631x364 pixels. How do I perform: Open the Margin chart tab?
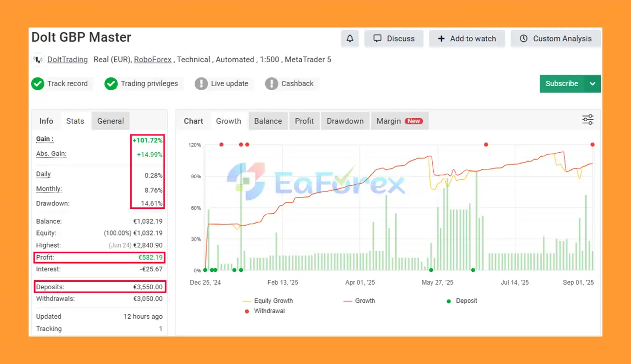(399, 121)
